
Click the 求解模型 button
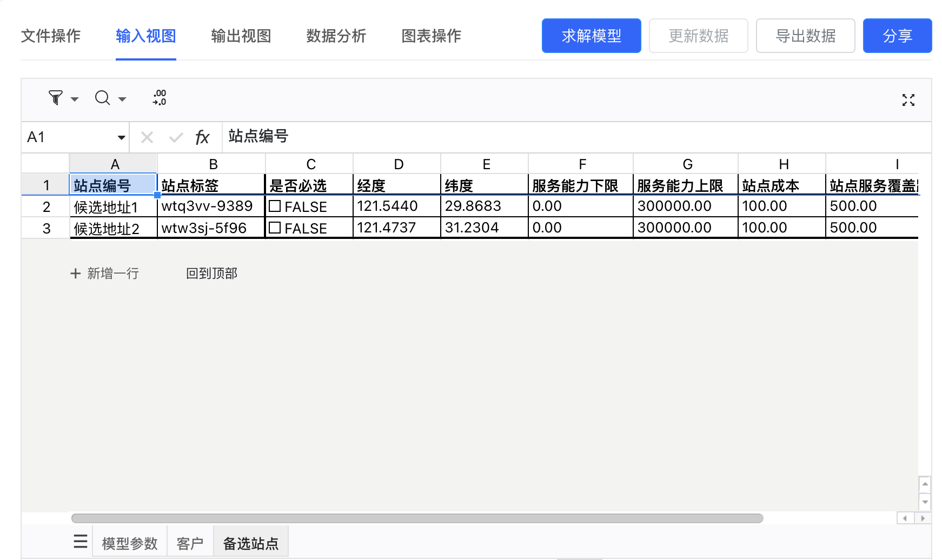pos(591,36)
